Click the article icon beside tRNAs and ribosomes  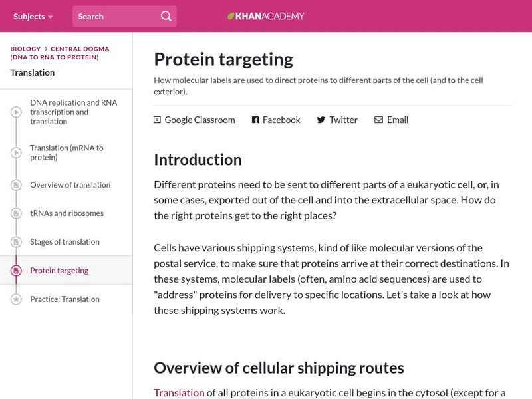15,213
